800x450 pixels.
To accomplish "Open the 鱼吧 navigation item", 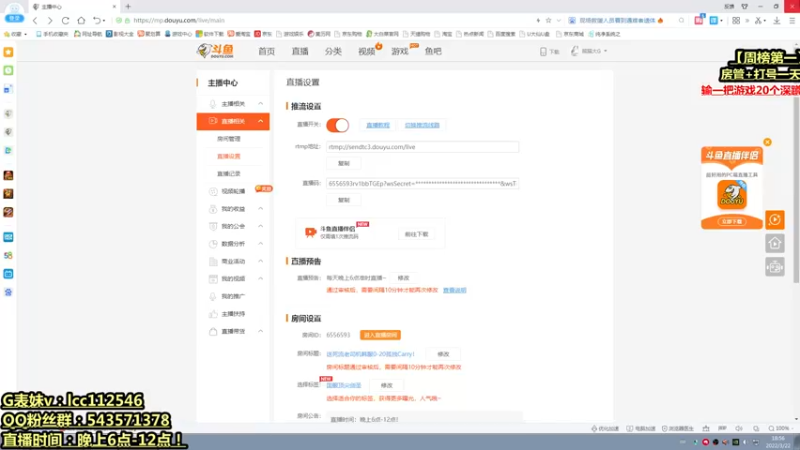I will coord(433,52).
